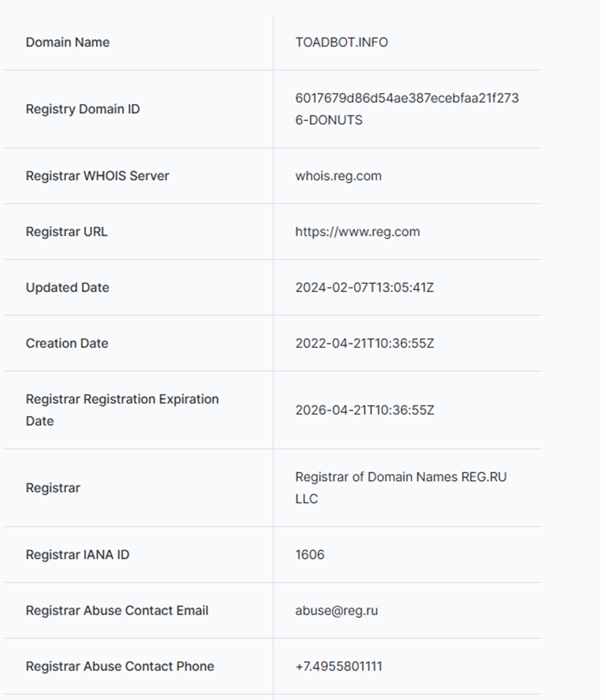Click the Updated Date label
This screenshot has width=606, height=700.
[x=67, y=288]
